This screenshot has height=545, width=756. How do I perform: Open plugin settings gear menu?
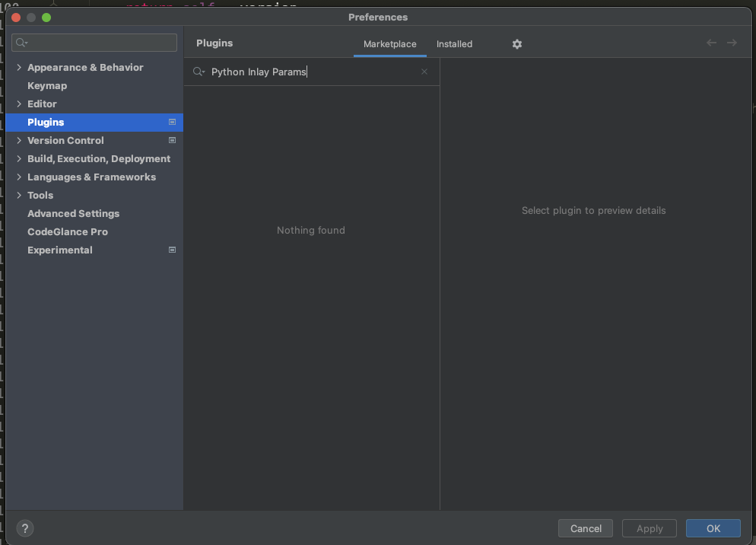click(517, 44)
